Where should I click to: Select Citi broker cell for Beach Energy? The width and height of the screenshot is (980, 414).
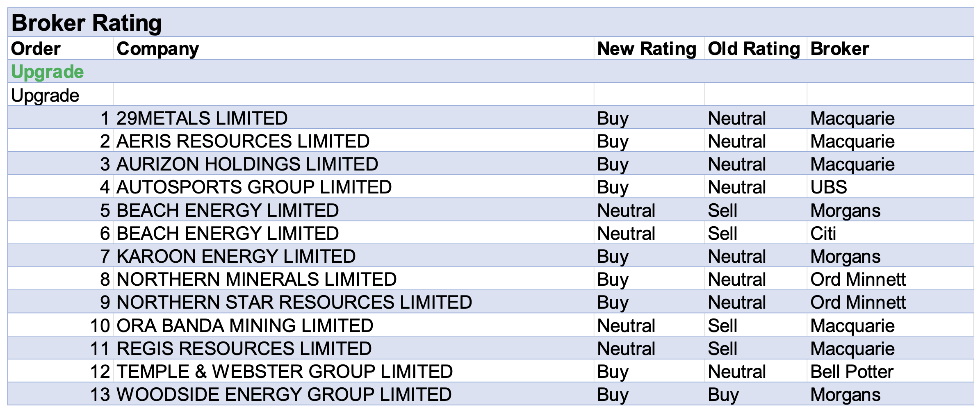[x=823, y=233]
